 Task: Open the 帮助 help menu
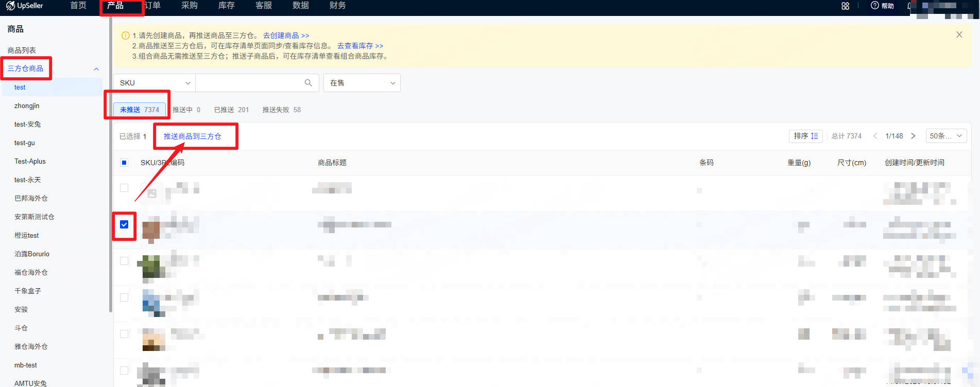tap(882, 6)
